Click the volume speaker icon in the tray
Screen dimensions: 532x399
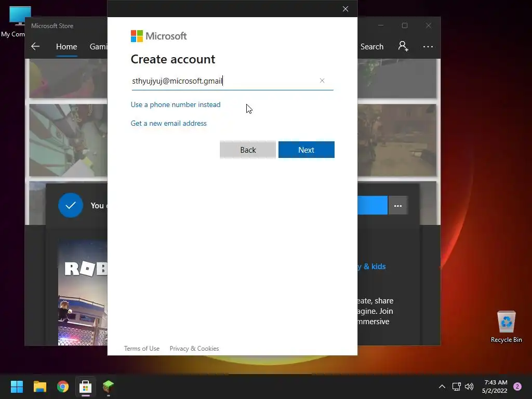pyautogui.click(x=469, y=387)
